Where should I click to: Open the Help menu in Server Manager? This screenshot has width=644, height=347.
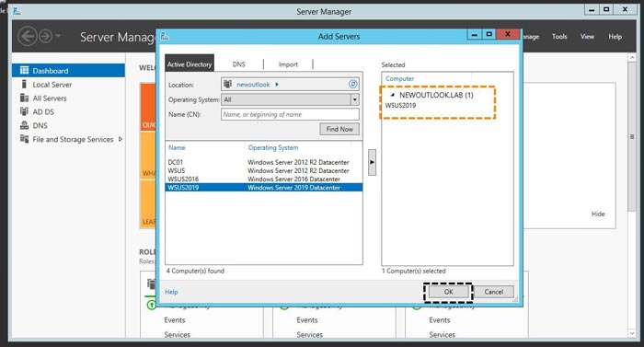615,37
